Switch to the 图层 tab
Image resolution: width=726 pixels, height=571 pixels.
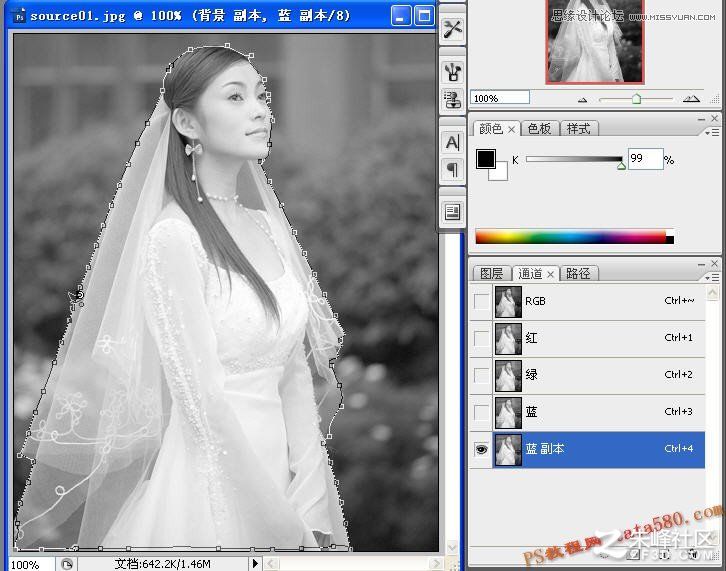pos(492,273)
